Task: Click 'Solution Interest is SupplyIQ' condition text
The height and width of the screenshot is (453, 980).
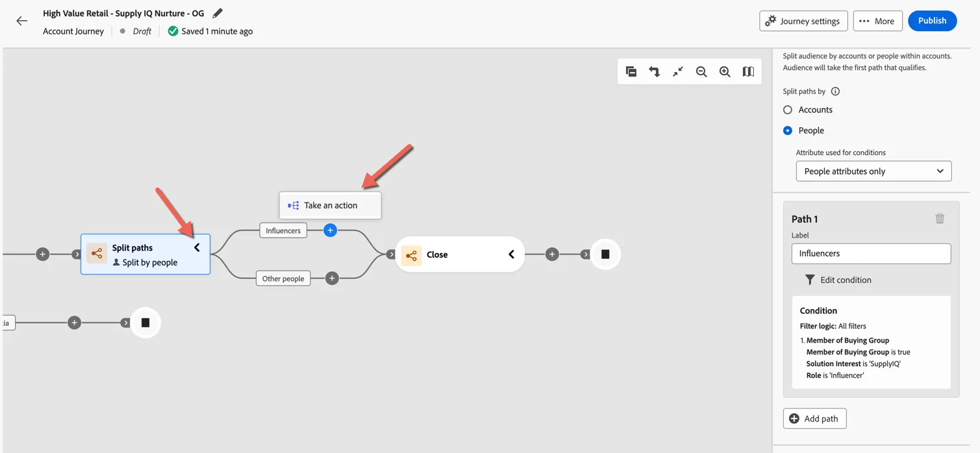Action: [x=853, y=364]
